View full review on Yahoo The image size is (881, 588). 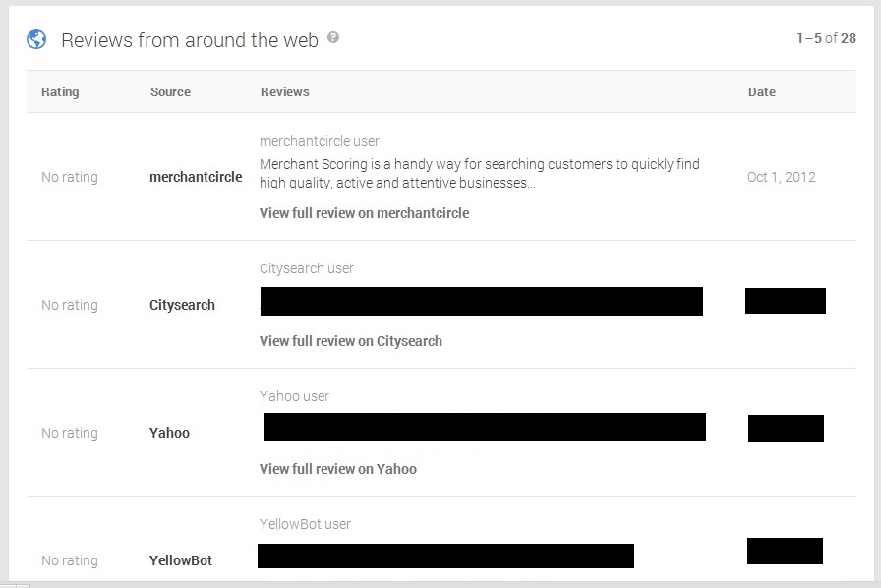(338, 469)
